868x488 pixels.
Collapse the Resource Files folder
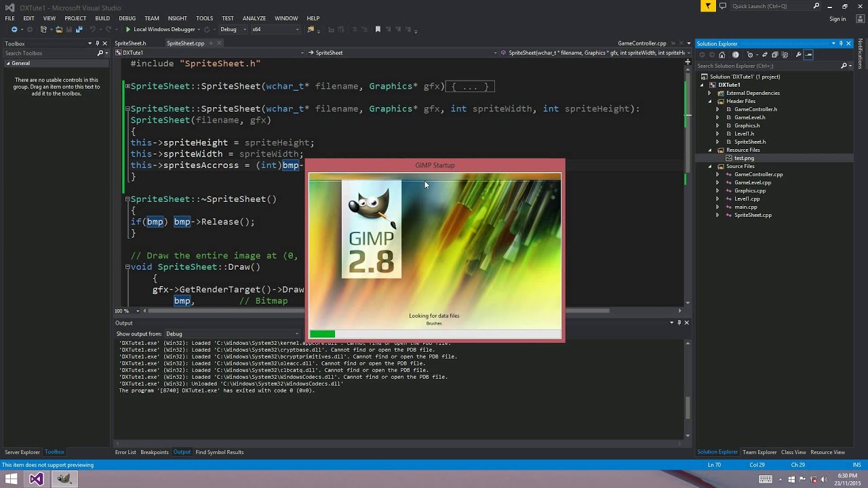point(710,150)
